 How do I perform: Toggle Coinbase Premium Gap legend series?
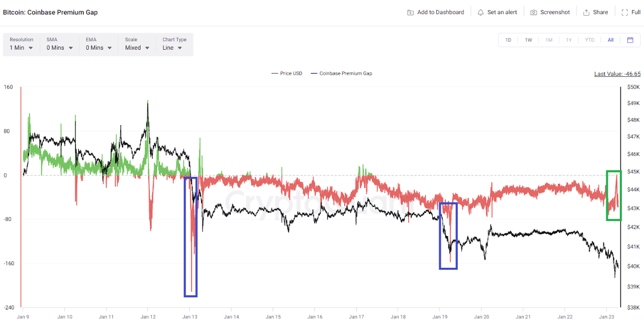click(342, 74)
